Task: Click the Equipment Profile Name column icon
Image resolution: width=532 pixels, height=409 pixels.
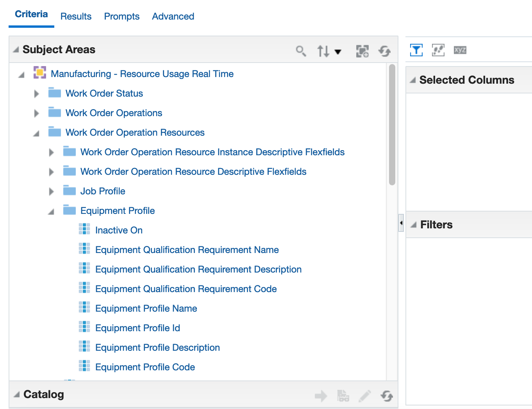Action: [84, 308]
